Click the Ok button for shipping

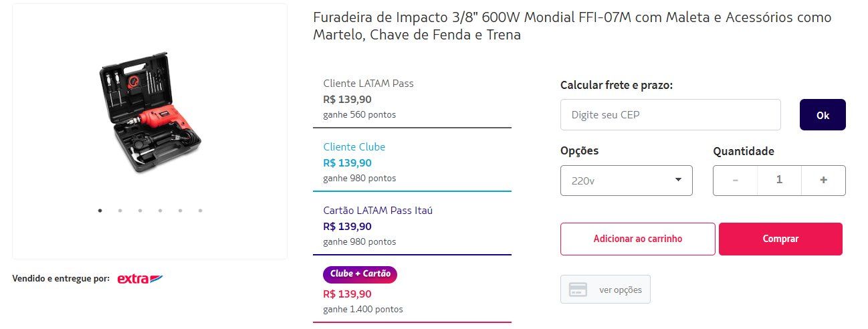pyautogui.click(x=823, y=115)
